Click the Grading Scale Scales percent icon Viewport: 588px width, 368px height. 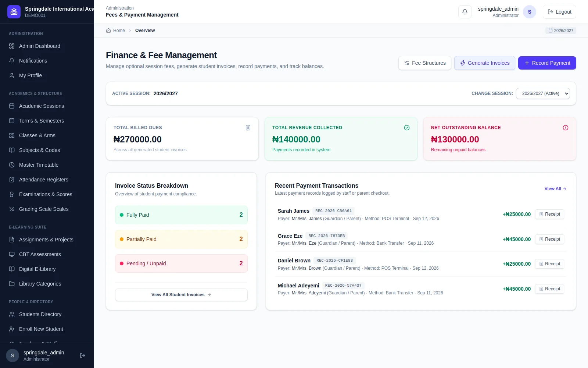[x=12, y=209]
